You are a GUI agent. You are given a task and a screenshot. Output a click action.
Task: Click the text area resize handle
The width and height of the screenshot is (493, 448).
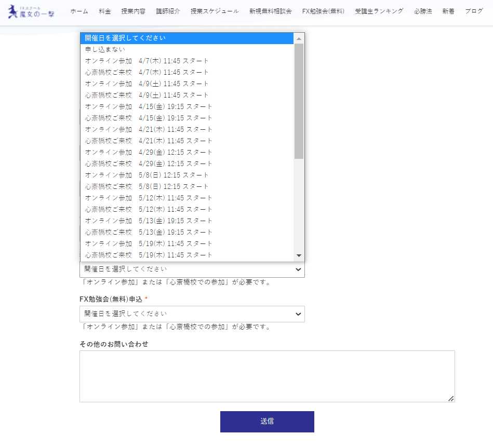click(451, 398)
